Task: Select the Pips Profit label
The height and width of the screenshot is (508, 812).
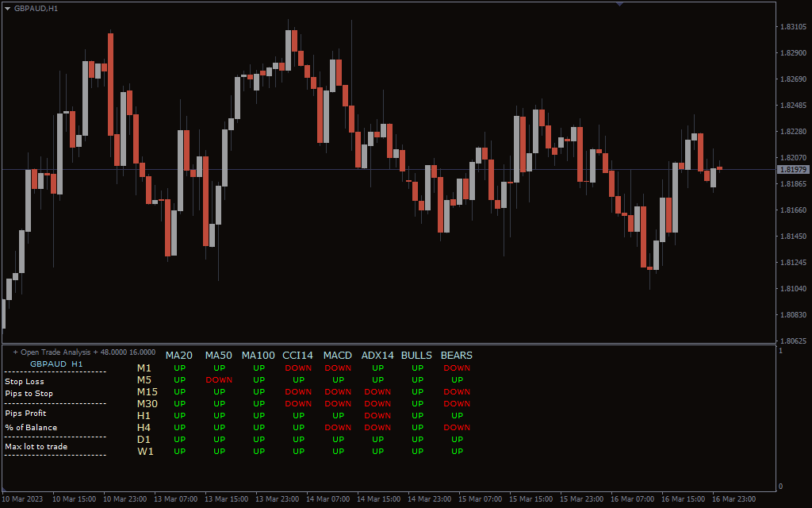Action: click(26, 414)
